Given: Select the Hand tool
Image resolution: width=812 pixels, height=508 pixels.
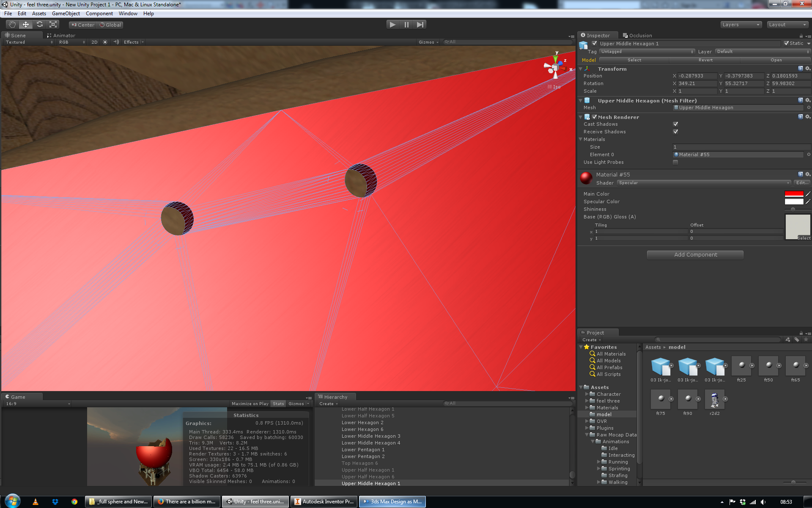Looking at the screenshot, I should [12, 25].
